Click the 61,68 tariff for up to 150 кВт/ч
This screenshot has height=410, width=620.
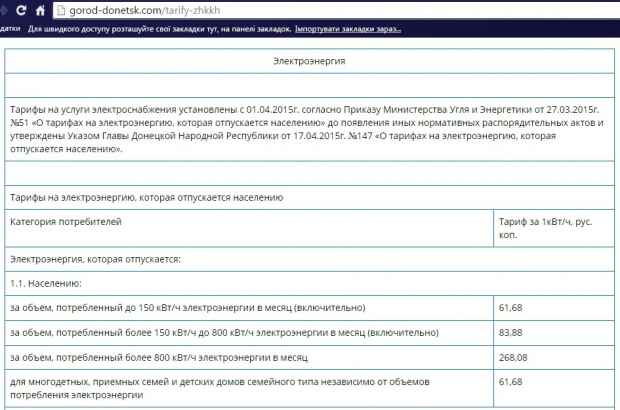pyautogui.click(x=511, y=306)
